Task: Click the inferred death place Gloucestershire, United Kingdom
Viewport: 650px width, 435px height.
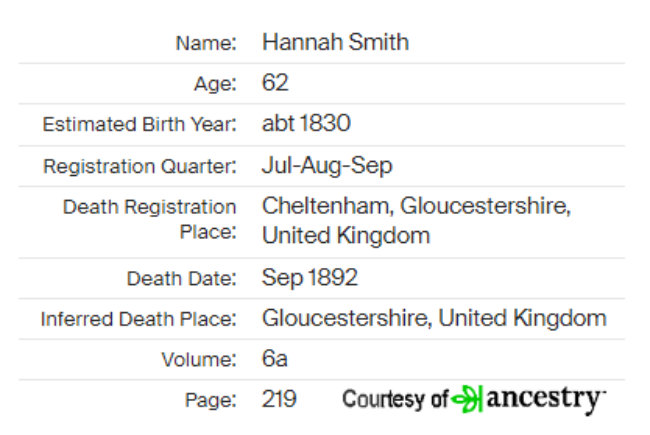Action: click(434, 318)
